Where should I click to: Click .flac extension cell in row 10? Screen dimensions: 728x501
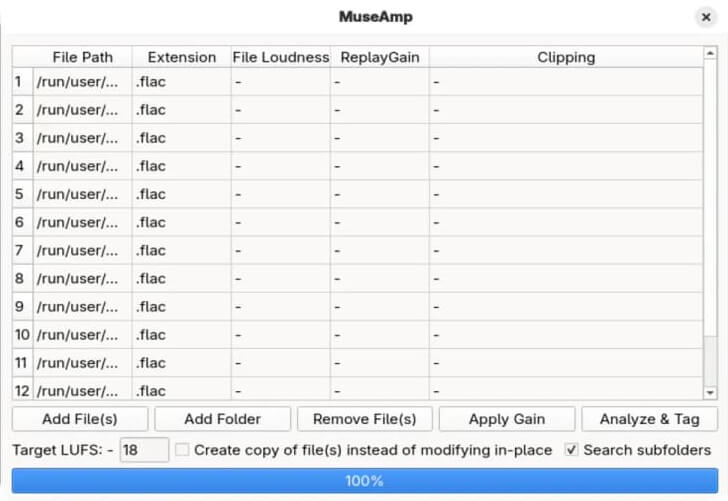point(182,334)
